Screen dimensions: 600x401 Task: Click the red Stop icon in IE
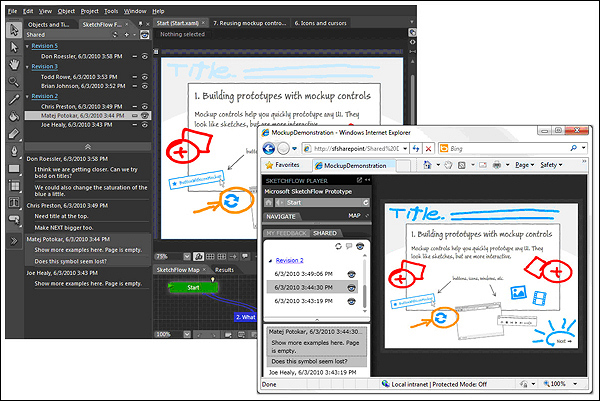429,148
